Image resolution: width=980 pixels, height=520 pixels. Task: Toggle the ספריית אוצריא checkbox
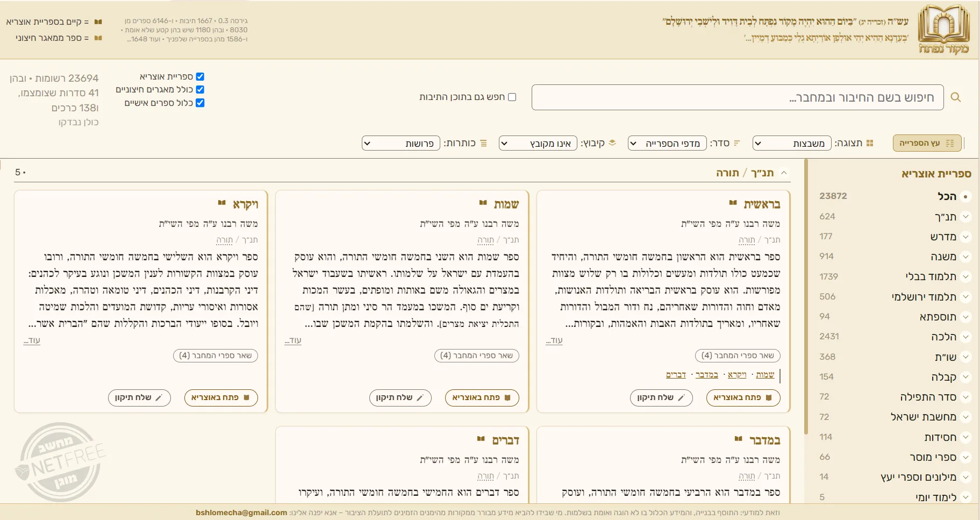pos(200,76)
